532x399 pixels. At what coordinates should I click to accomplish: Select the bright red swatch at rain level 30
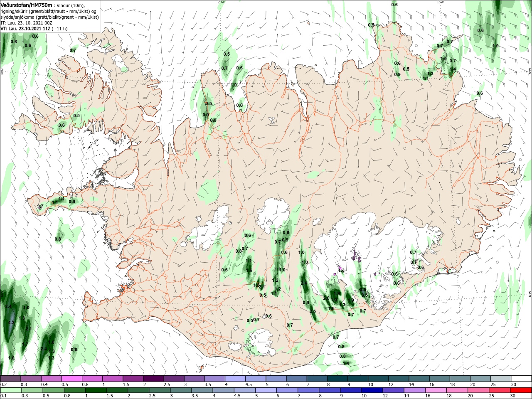[x=521, y=390]
